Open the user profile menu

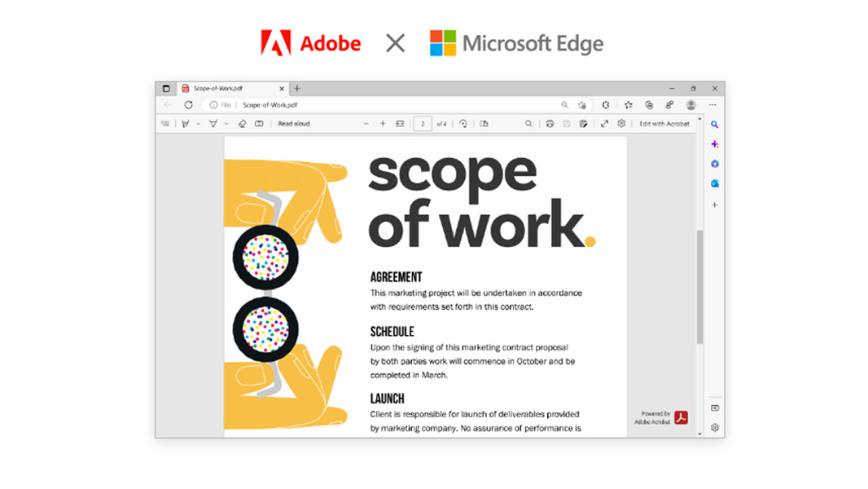(690, 104)
